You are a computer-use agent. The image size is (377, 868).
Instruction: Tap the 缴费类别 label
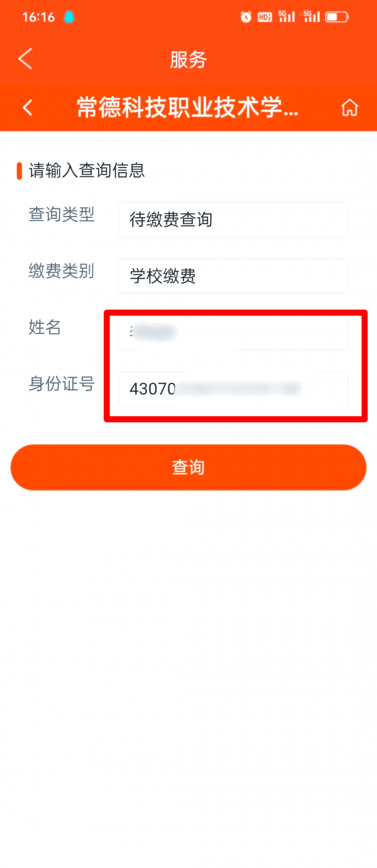tap(62, 271)
